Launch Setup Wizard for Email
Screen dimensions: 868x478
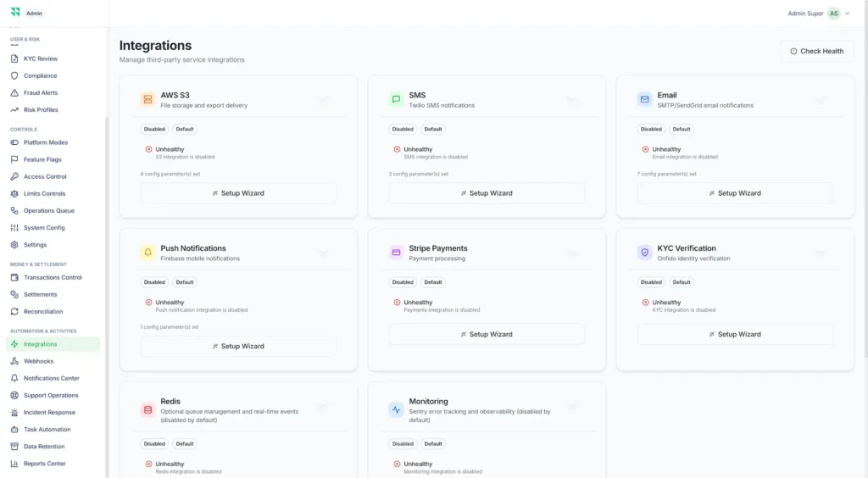pos(735,193)
